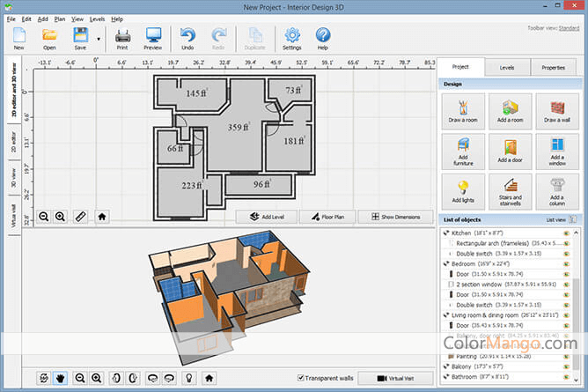Select the Door (35.43 x 5.91 x 78.74) row
Screen dimensions: 588x392
(504, 326)
